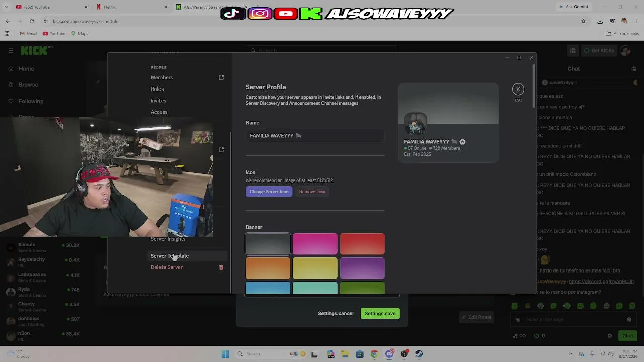Screen dimensions: 644x362
Task: Open the Roles settings page
Action: (x=157, y=89)
